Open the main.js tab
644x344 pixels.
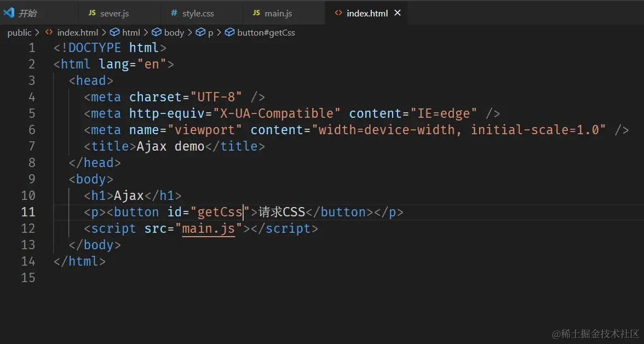click(284, 13)
